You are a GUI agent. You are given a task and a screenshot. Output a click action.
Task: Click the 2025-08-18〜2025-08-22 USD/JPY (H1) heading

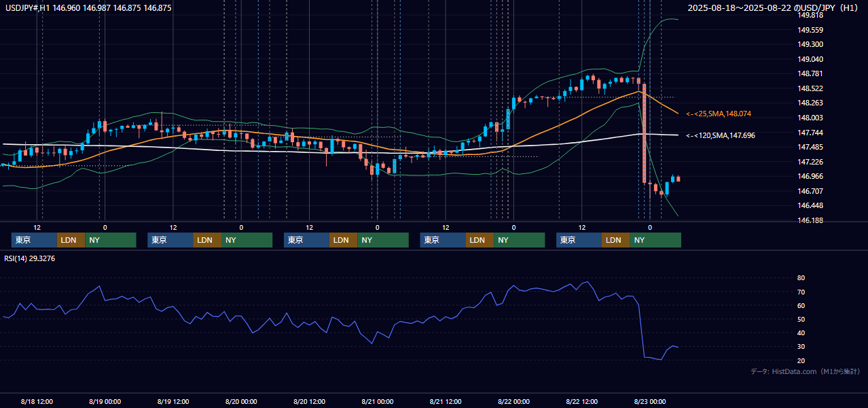774,8
